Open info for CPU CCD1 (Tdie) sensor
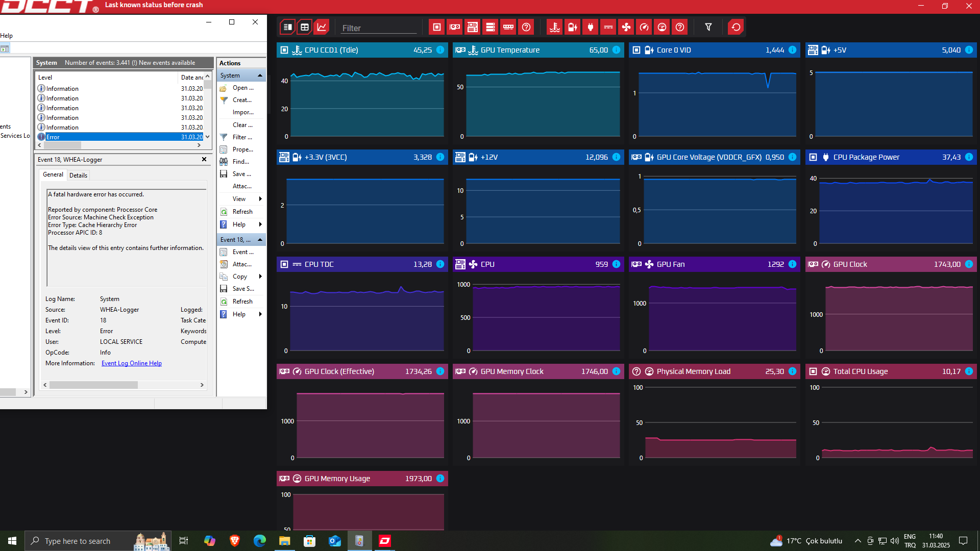 click(440, 50)
